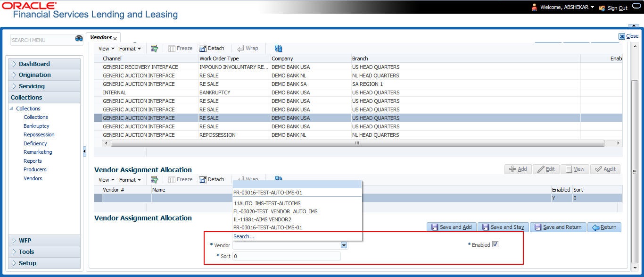Image resolution: width=644 pixels, height=277 pixels.
Task: Switch to the Vendors tab
Action: click(x=100, y=37)
